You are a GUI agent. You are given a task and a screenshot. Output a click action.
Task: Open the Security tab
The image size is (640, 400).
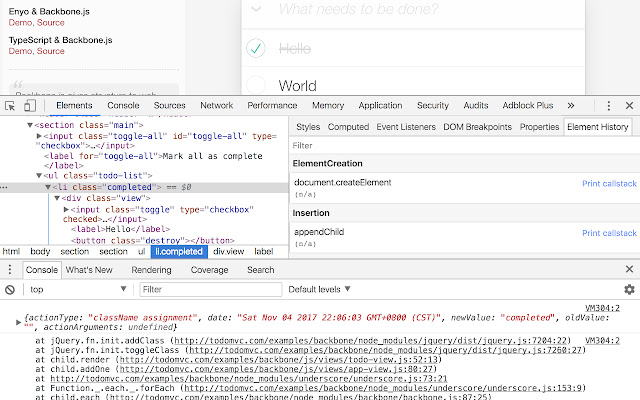pyautogui.click(x=433, y=106)
